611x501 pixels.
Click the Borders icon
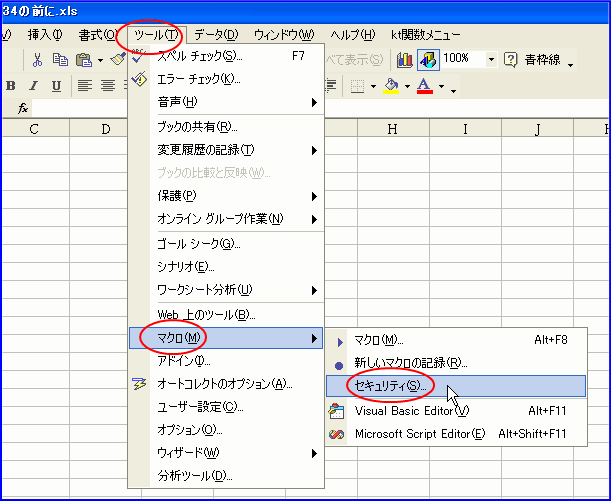pos(357,86)
